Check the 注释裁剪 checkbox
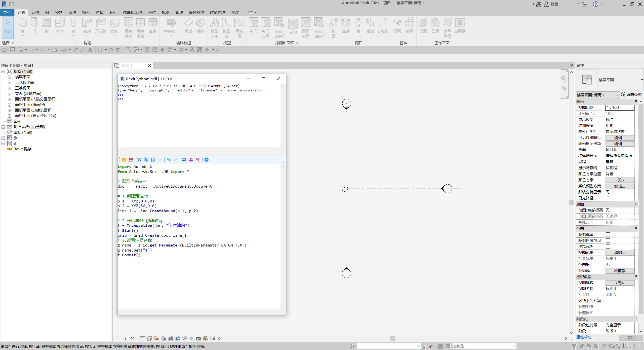 pyautogui.click(x=608, y=247)
